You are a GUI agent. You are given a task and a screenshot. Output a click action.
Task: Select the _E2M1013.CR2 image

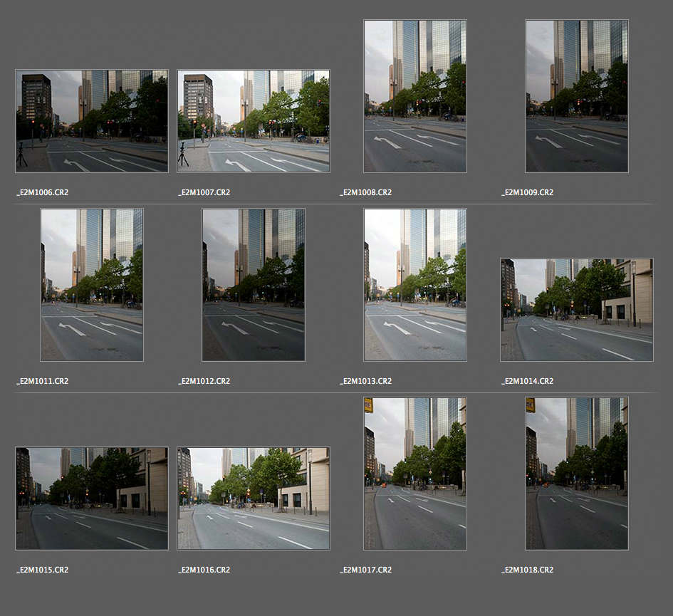(414, 285)
